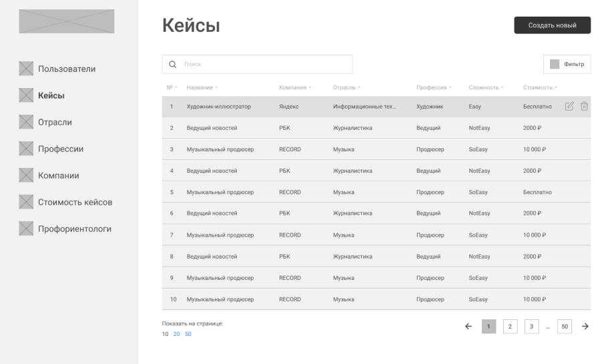Click the magnifier icon in search field
The height and width of the screenshot is (364, 610).
172,65
